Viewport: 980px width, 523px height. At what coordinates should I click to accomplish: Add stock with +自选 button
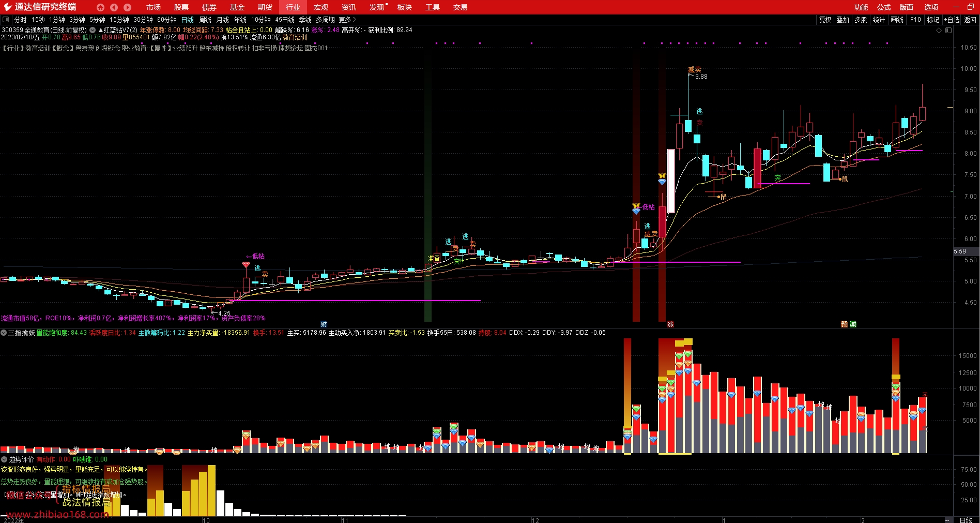click(952, 20)
